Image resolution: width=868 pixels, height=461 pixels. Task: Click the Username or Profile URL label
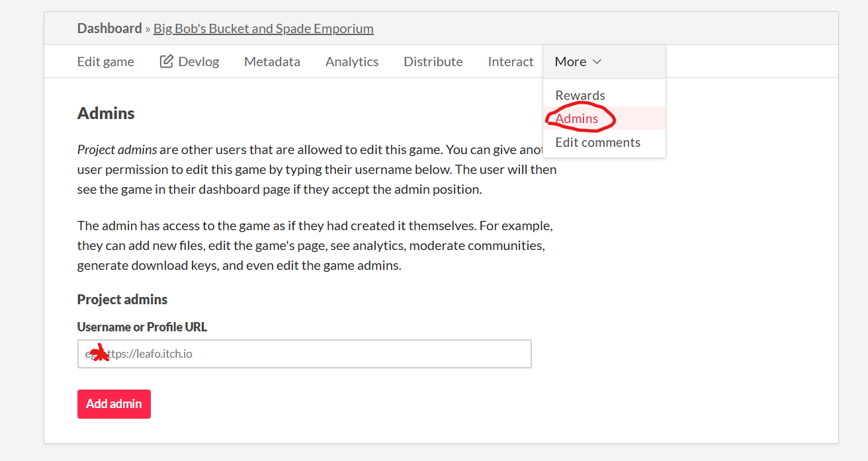point(142,327)
